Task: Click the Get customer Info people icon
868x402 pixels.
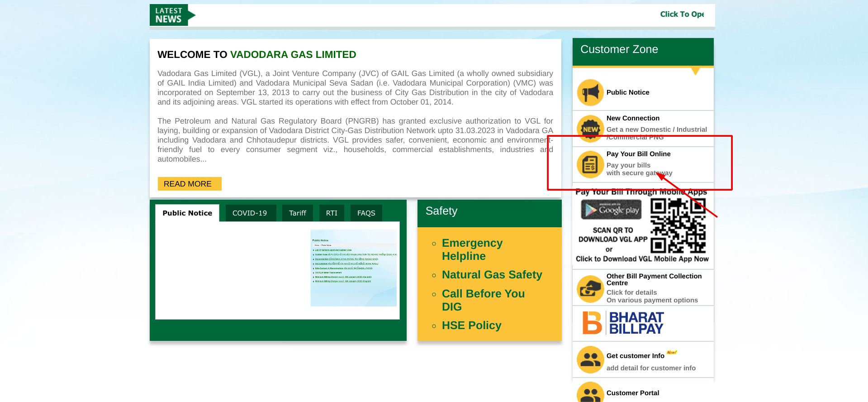Action: pyautogui.click(x=590, y=360)
